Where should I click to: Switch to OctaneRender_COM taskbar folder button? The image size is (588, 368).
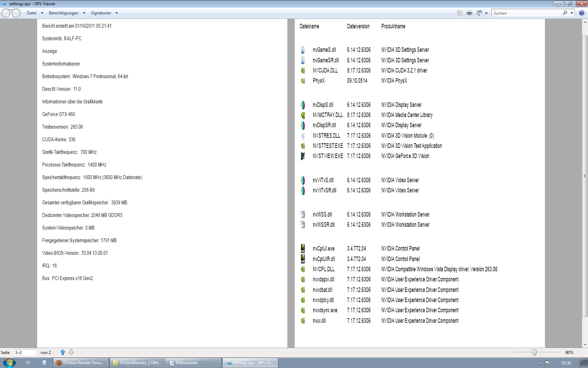pos(137,363)
